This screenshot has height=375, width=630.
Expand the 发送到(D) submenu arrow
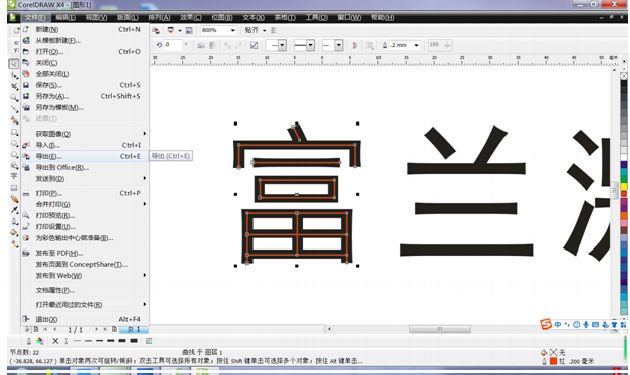click(145, 178)
